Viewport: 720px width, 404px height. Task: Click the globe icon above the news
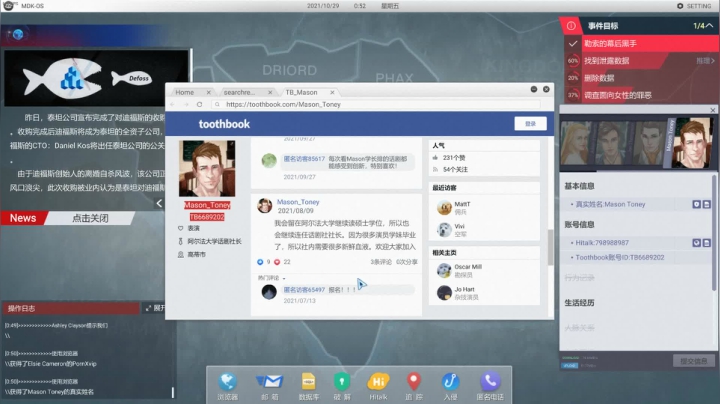pos(18,34)
